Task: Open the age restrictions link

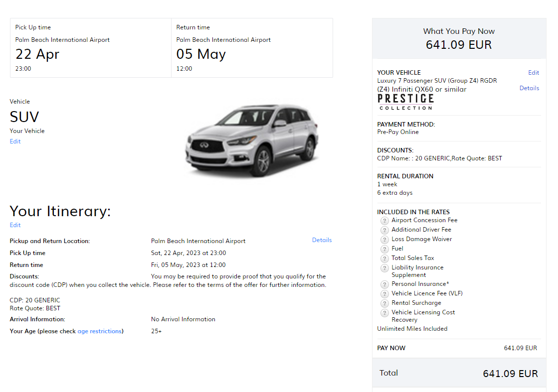Action: click(x=99, y=331)
